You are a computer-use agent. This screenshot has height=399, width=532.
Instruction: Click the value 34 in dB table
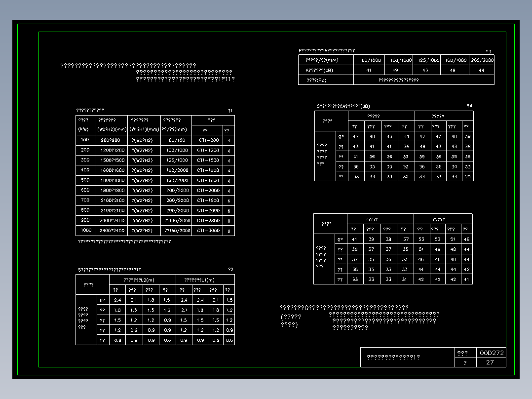455,167
